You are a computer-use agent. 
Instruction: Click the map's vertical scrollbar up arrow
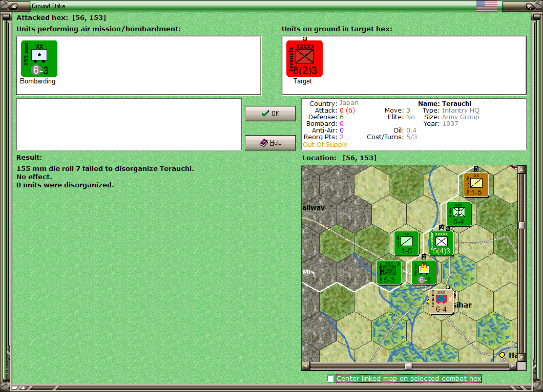tap(521, 169)
